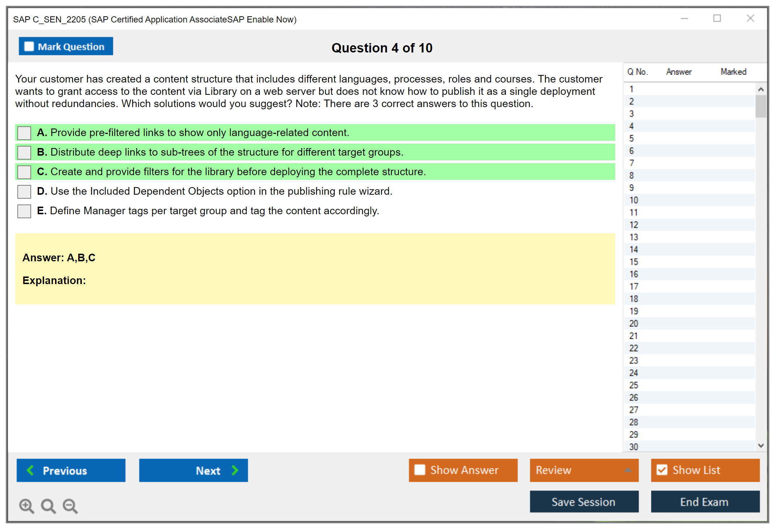
Task: Select question 25 in the list
Action: tap(634, 385)
